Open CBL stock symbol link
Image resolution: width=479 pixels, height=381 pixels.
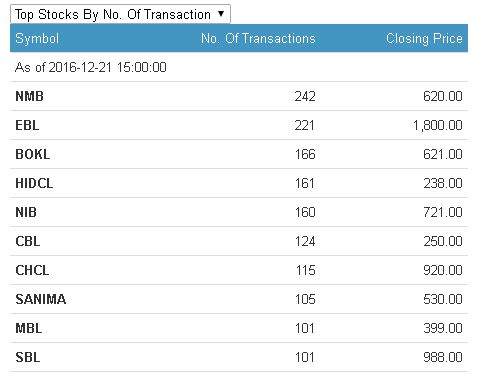(x=28, y=241)
